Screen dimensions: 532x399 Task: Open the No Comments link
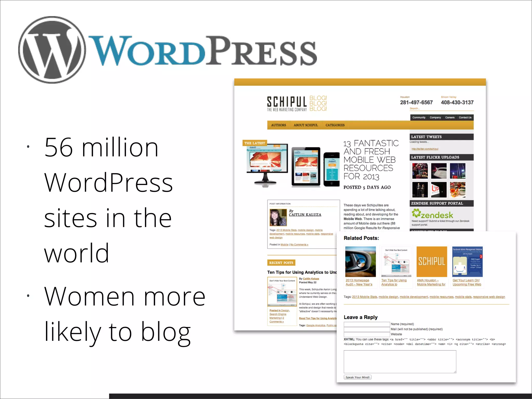pyautogui.click(x=299, y=245)
